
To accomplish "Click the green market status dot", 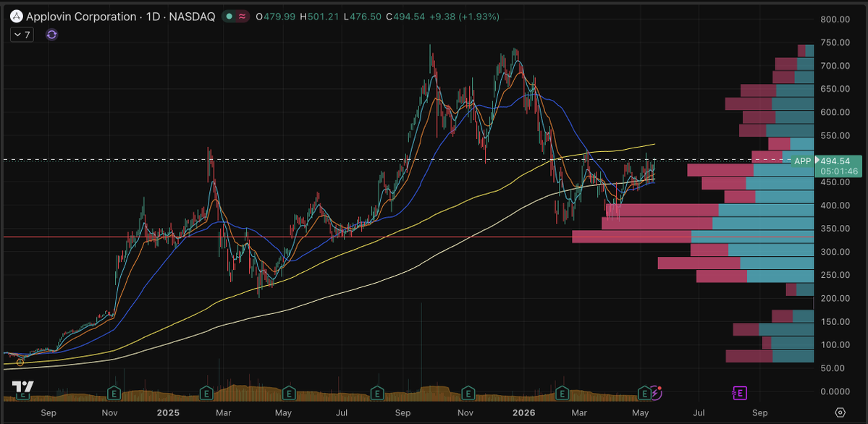I will pyautogui.click(x=229, y=17).
